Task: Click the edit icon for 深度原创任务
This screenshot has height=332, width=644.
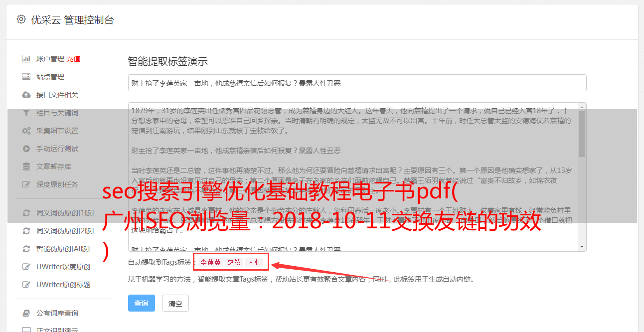Action: click(x=26, y=184)
